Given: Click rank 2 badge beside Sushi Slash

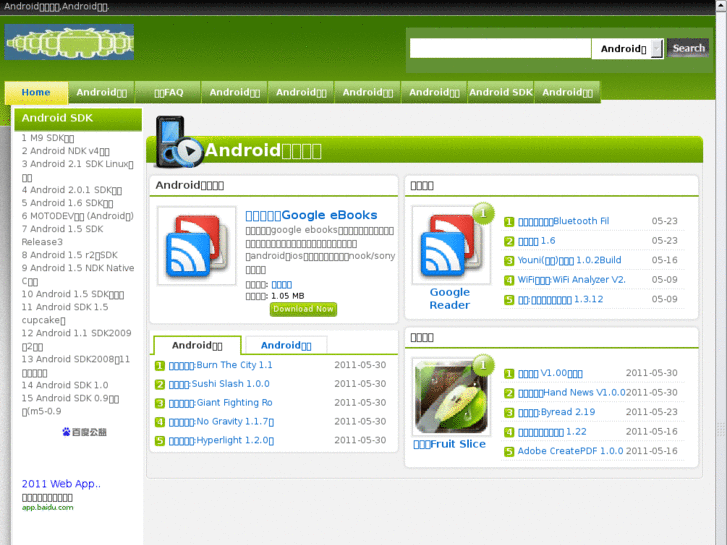Looking at the screenshot, I should click(159, 385).
